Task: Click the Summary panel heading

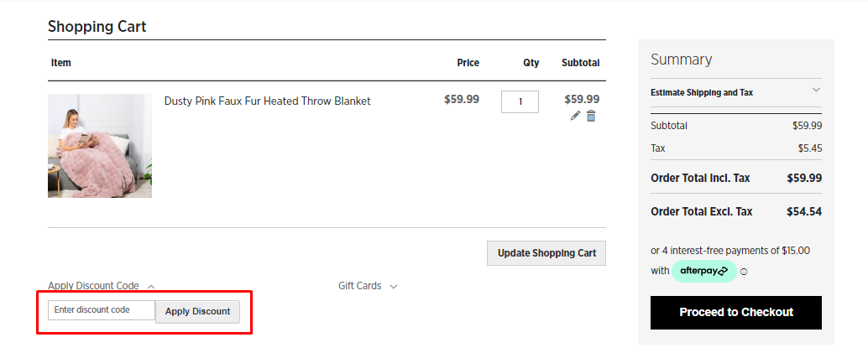Action: pos(681,60)
